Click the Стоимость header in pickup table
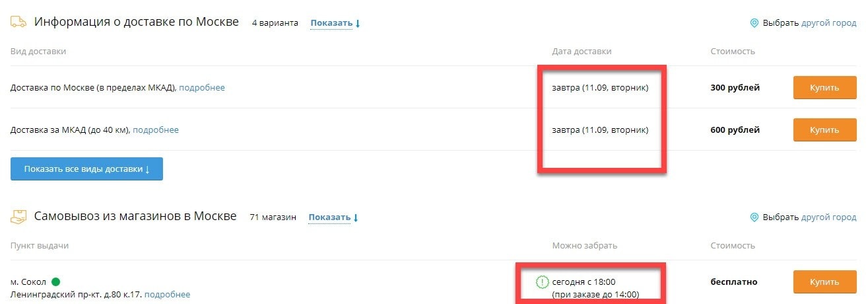Image resolution: width=868 pixels, height=304 pixels. tap(733, 246)
